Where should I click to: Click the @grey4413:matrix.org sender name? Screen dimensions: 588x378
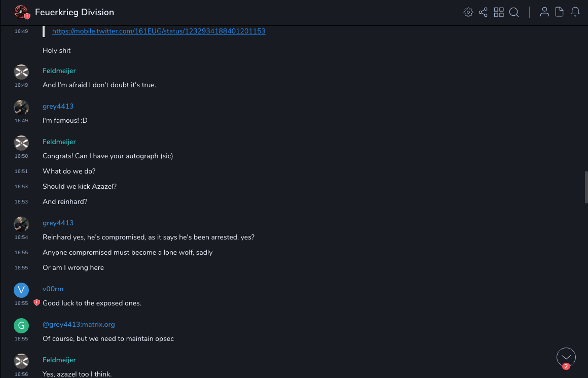(79, 324)
